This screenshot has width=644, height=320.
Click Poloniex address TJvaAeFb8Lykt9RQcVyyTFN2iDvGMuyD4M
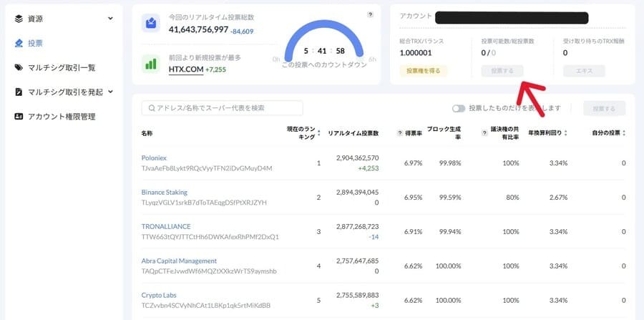(207, 168)
